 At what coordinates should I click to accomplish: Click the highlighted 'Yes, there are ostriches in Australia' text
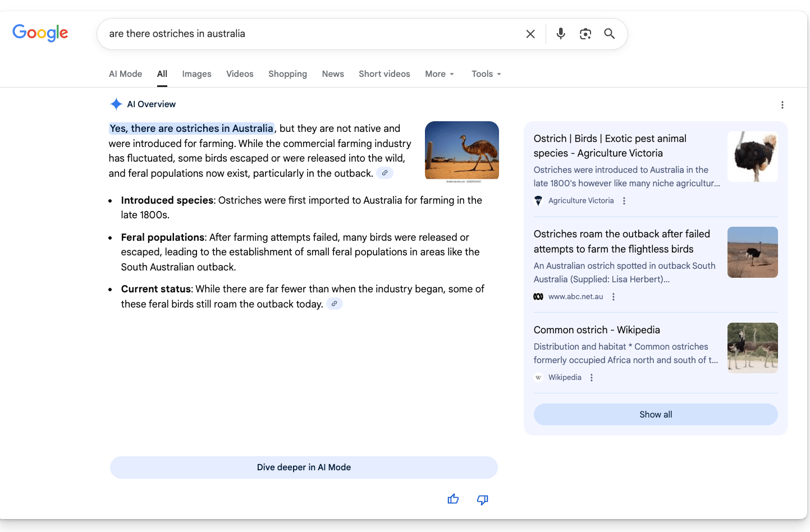(x=191, y=129)
